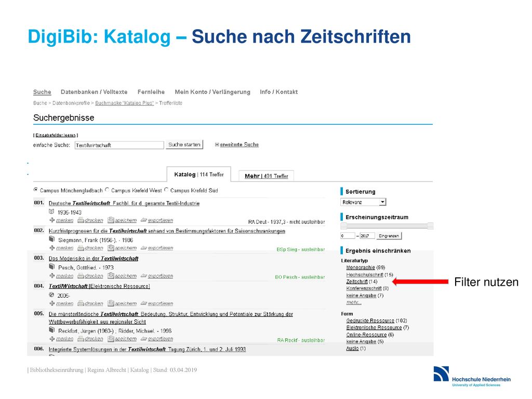Filter by Elektronische Ressource (7)
Image resolution: width=532 pixels, height=399 pixels.
(378, 328)
